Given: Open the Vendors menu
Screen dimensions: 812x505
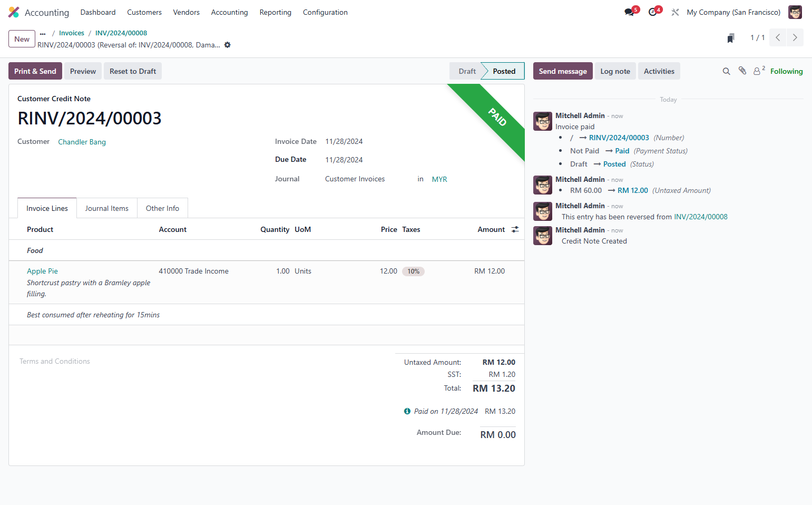Looking at the screenshot, I should (x=187, y=12).
